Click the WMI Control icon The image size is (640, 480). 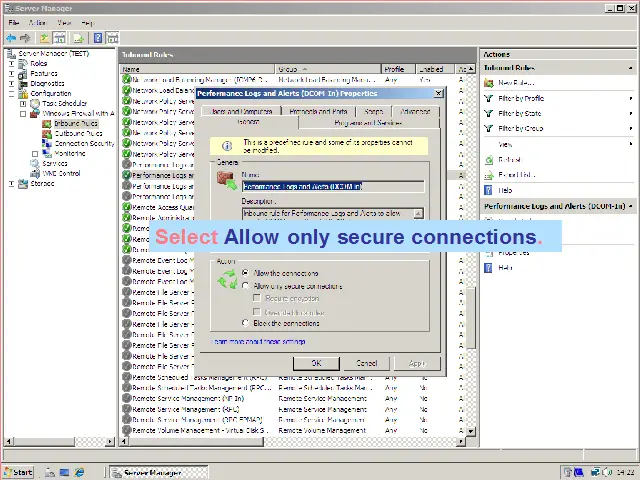click(x=35, y=173)
